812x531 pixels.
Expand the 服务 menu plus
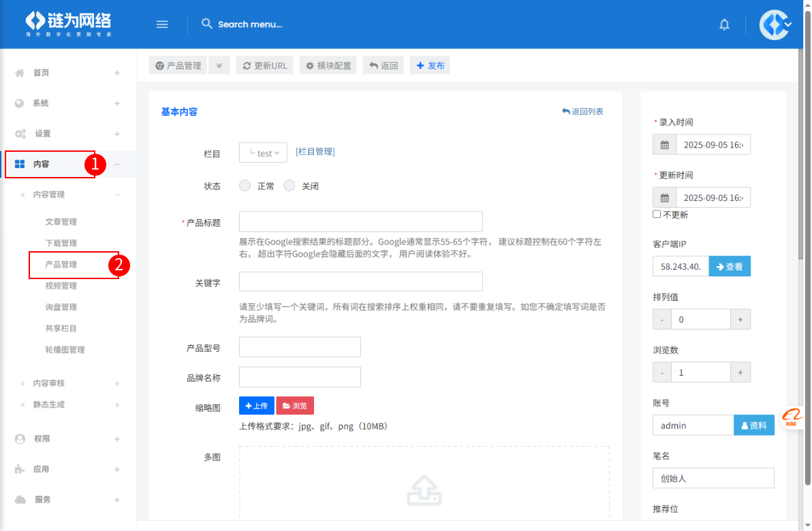tap(117, 500)
